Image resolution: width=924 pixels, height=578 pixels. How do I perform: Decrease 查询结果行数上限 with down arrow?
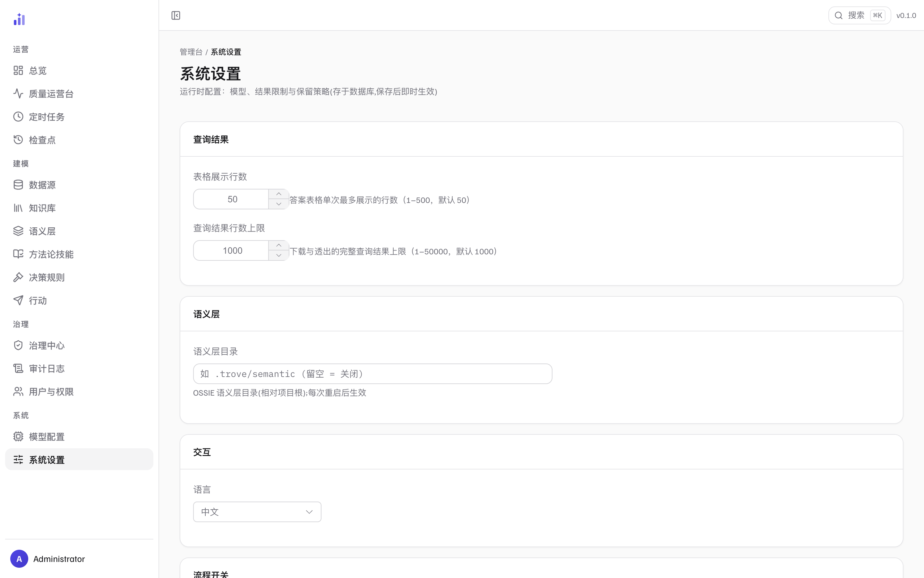click(279, 255)
